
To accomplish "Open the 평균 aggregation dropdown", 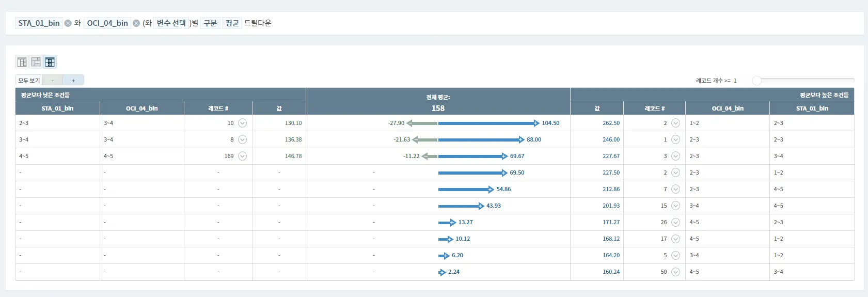I will click(x=232, y=23).
